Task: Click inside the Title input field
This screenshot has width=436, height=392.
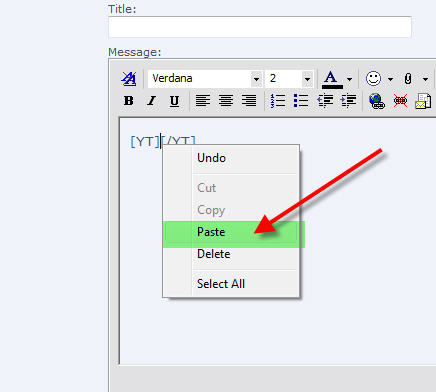Action: [260, 27]
